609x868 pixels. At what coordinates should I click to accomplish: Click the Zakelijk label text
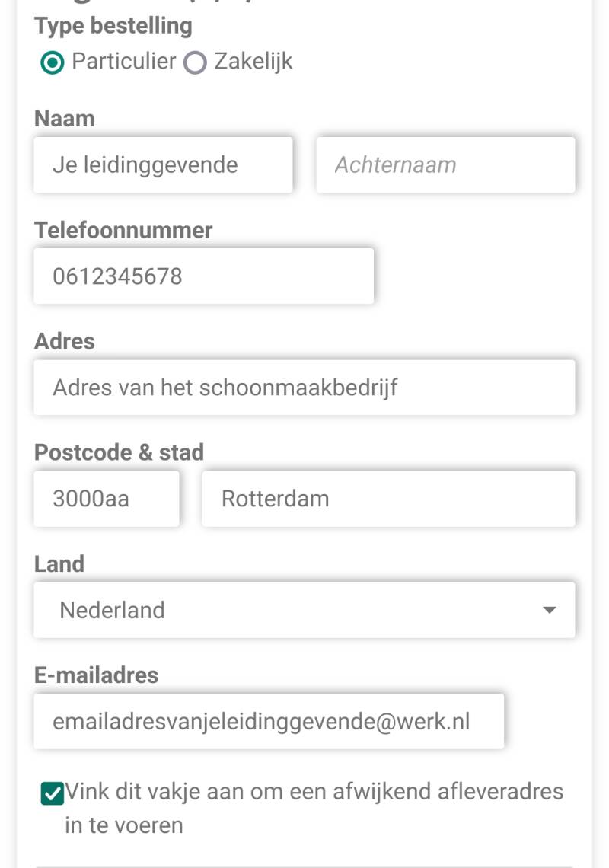253,62
